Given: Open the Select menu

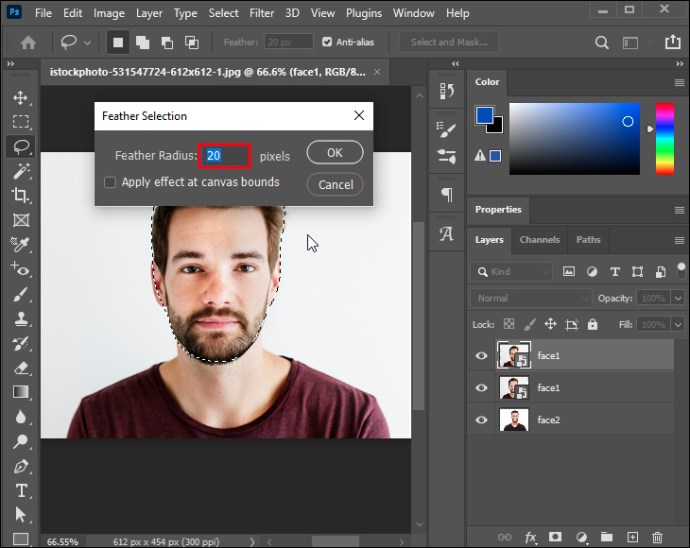Looking at the screenshot, I should pyautogui.click(x=224, y=13).
